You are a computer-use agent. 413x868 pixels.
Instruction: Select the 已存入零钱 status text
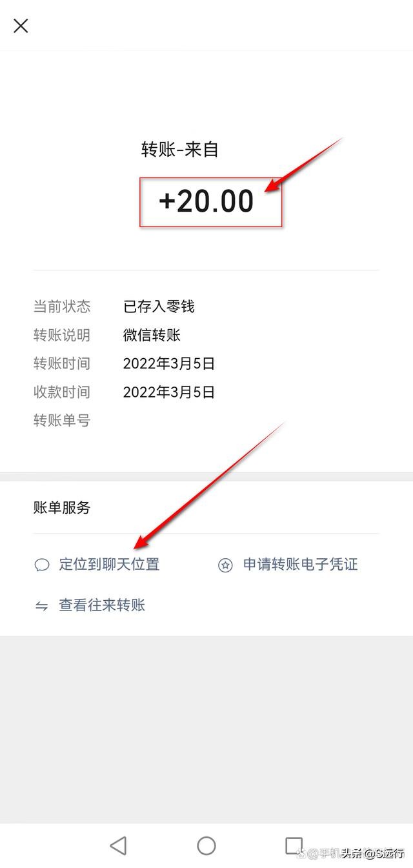coord(159,307)
